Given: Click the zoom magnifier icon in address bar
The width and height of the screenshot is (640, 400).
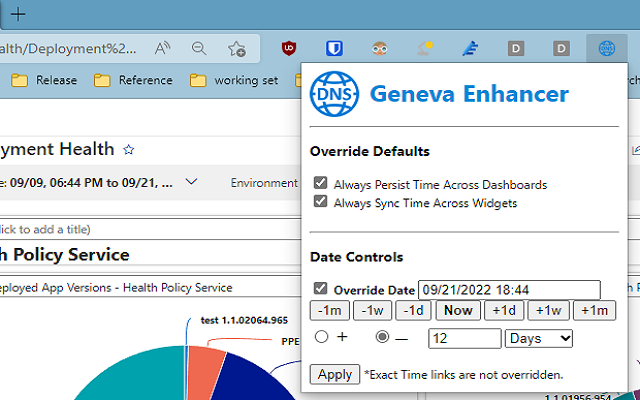Looking at the screenshot, I should point(199,49).
